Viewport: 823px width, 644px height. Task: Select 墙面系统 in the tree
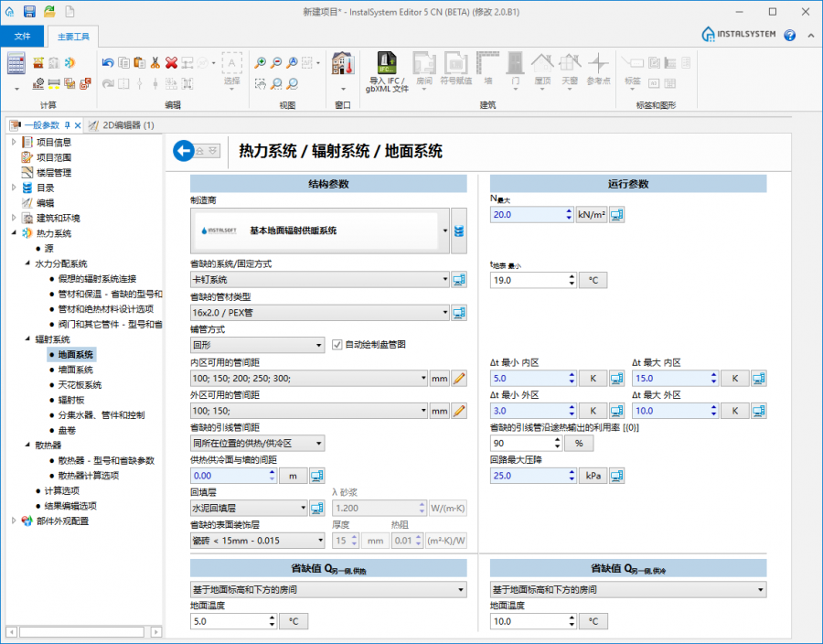coord(76,370)
